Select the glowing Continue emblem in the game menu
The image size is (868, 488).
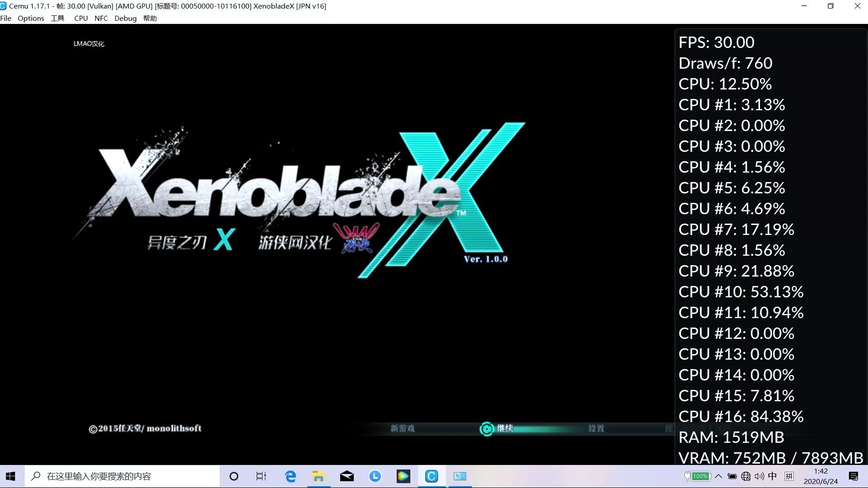point(487,429)
